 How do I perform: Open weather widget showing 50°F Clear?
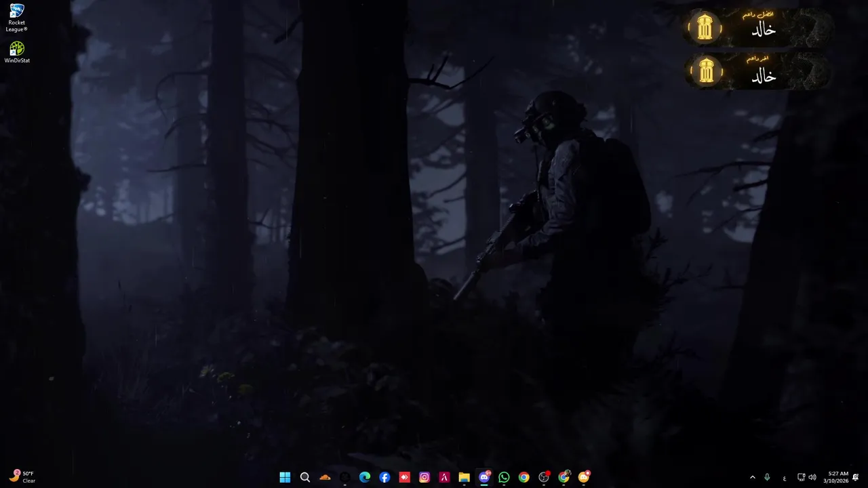[x=22, y=477]
